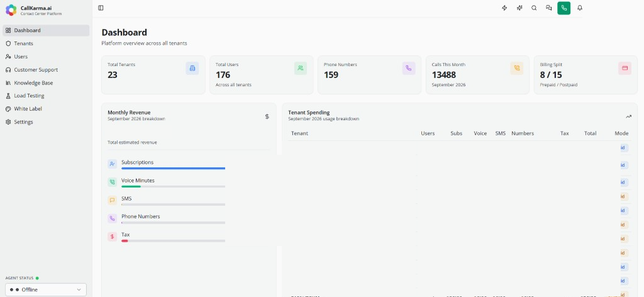Click the Total Tenants value 23
This screenshot has height=297, width=644.
pyautogui.click(x=112, y=75)
